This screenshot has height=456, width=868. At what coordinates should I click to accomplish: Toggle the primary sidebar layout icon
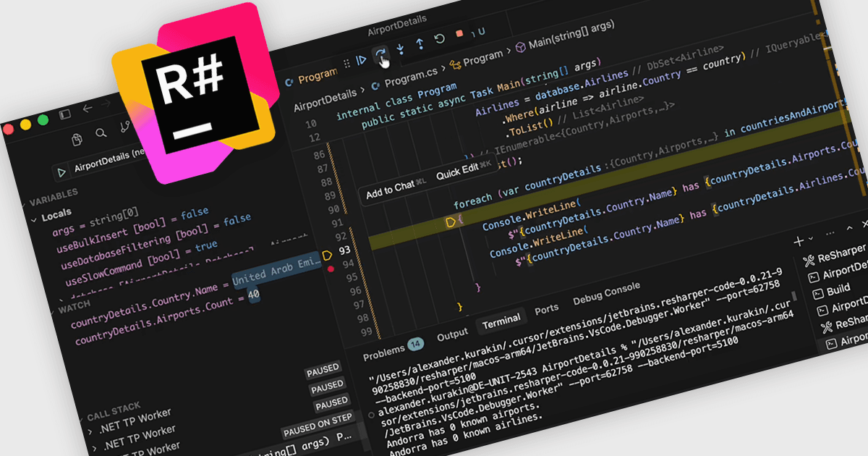click(x=65, y=114)
